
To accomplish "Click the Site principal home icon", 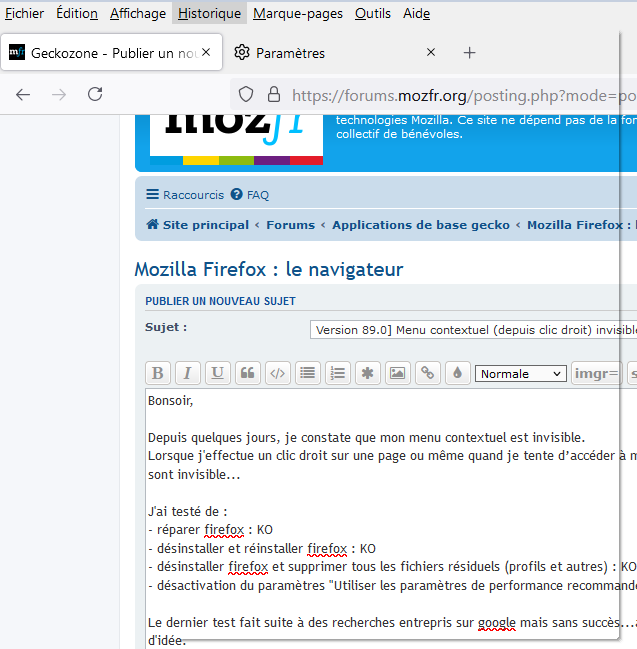I will (153, 224).
